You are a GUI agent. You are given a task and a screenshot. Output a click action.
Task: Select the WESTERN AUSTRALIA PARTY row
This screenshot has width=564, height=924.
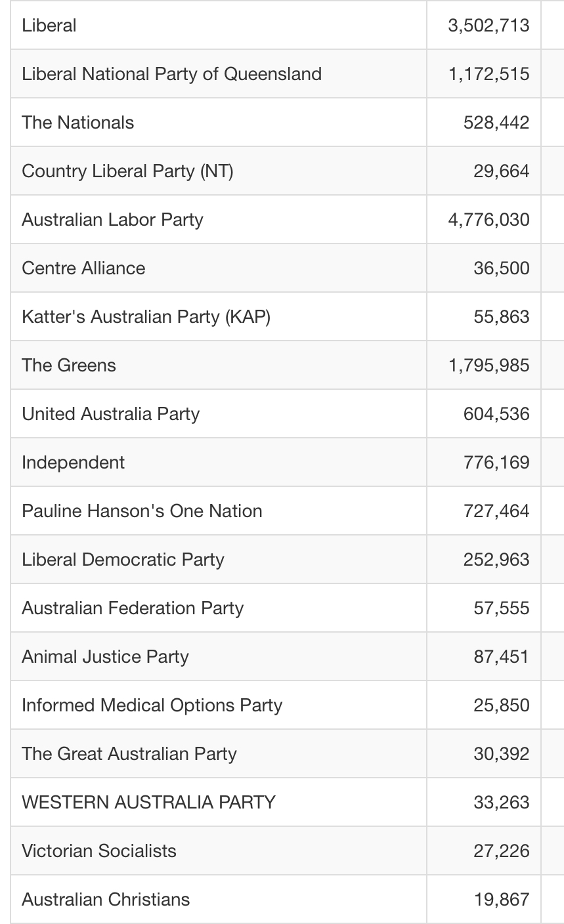[x=287, y=802]
